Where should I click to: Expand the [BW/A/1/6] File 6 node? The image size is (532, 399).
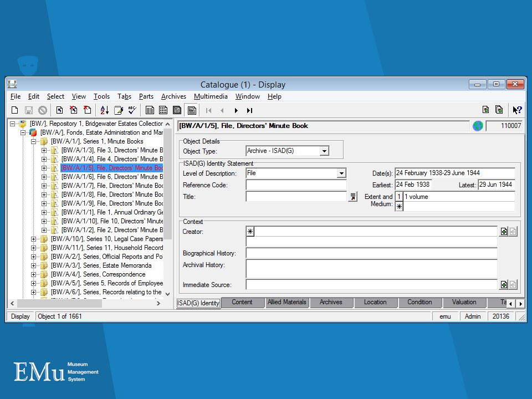(44, 177)
